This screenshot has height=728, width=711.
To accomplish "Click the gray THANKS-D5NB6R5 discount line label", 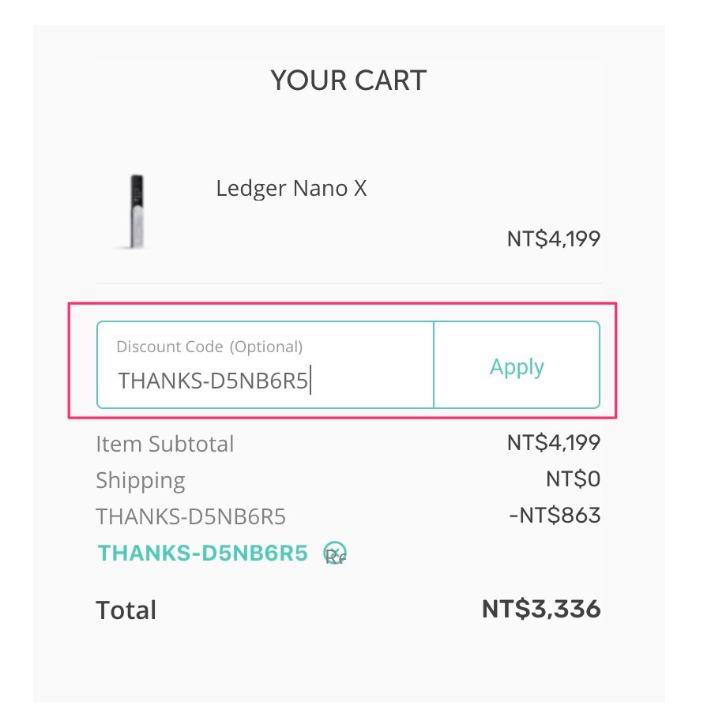I will (x=190, y=516).
